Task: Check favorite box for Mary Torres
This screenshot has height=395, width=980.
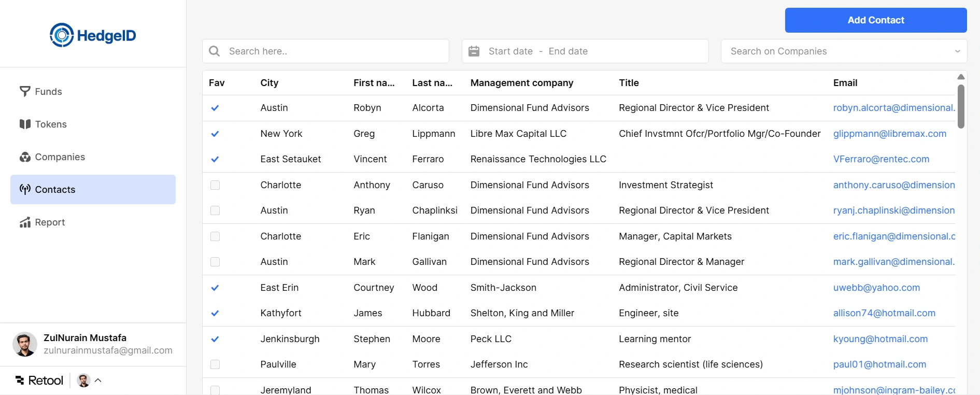Action: pyautogui.click(x=215, y=364)
